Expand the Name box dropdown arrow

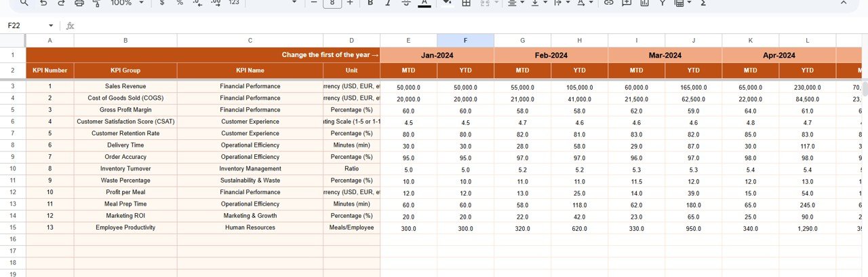pos(51,26)
